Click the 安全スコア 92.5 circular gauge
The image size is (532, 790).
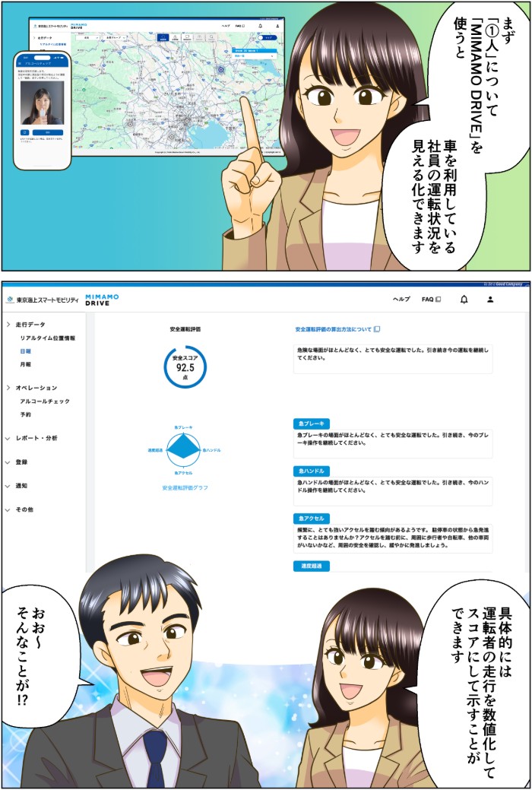185,366
